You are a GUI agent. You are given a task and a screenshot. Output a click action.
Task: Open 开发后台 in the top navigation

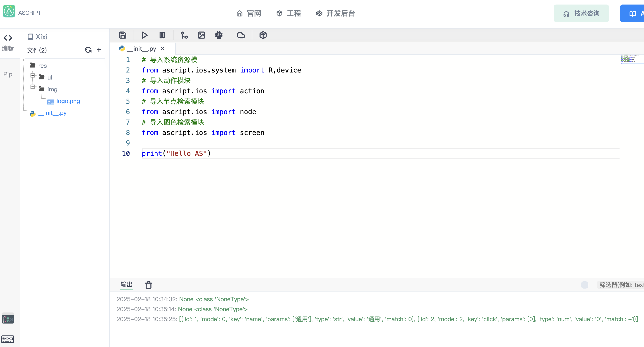[x=336, y=13]
